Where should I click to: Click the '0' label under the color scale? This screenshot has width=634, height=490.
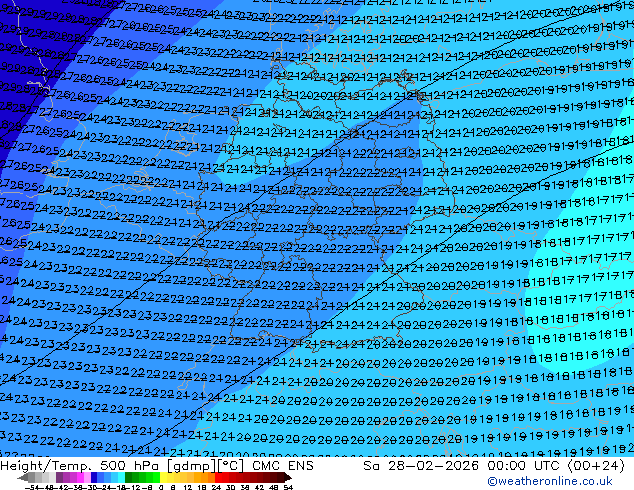161,488
